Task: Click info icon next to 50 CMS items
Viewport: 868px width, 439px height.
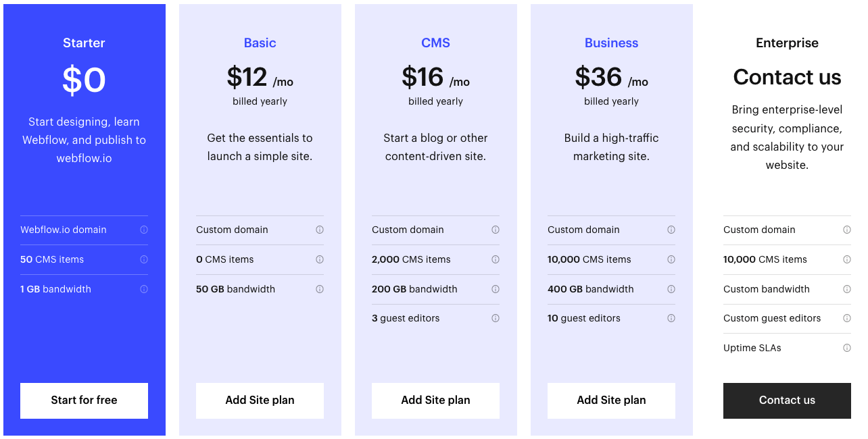Action: coord(144,259)
